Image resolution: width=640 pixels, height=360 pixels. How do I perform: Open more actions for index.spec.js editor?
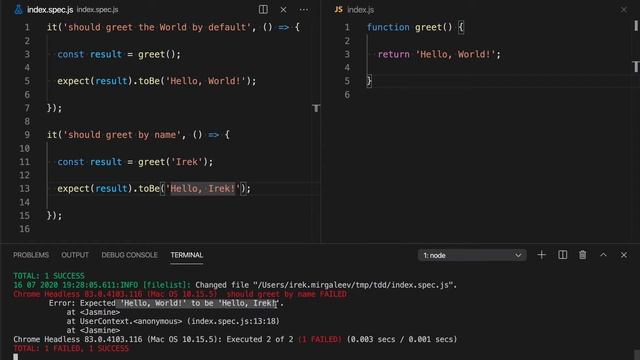[x=304, y=9]
